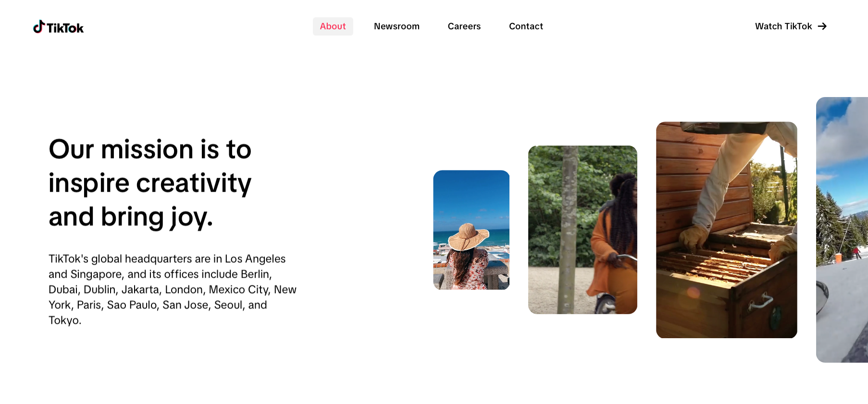This screenshot has width=868, height=404.
Task: Click the 'and bring joy.' heading line
Action: 131,217
